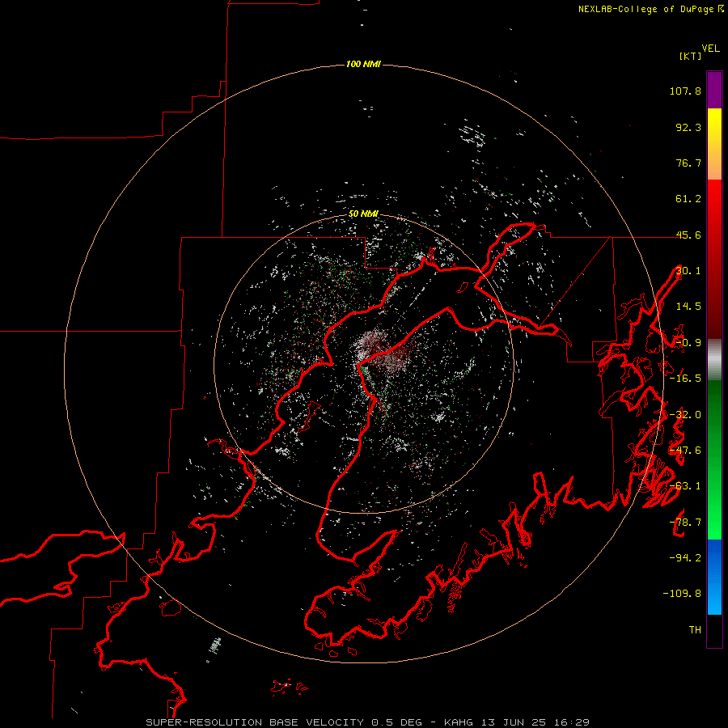
Task: Click the 30.1 scale value
Action: [x=688, y=271]
